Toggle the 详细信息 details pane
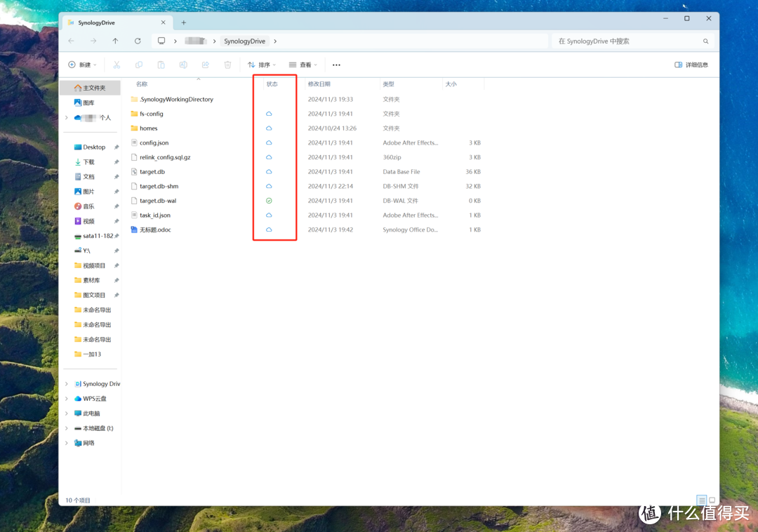758x532 pixels. pyautogui.click(x=691, y=65)
